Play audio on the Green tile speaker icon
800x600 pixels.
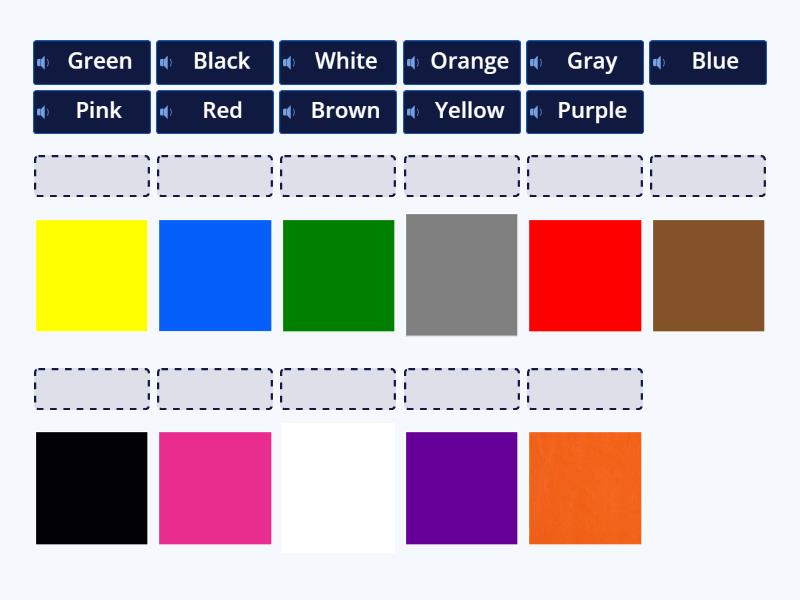(42, 61)
